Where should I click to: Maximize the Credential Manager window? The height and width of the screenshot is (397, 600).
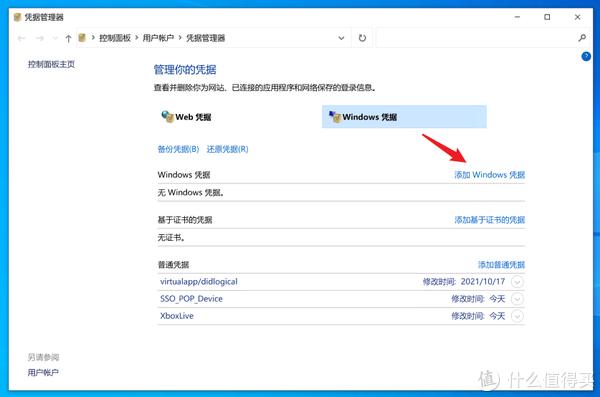click(x=547, y=17)
